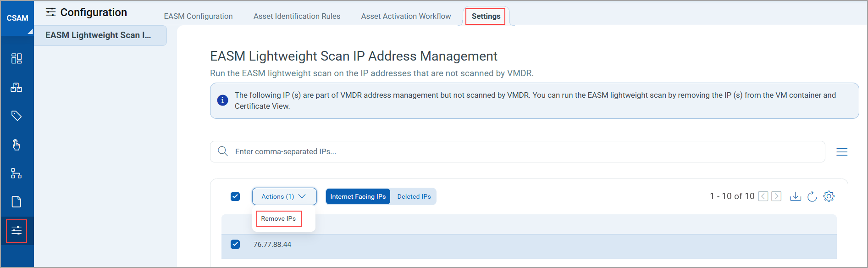The height and width of the screenshot is (268, 868).
Task: Go to next page of results
Action: pyautogui.click(x=776, y=196)
